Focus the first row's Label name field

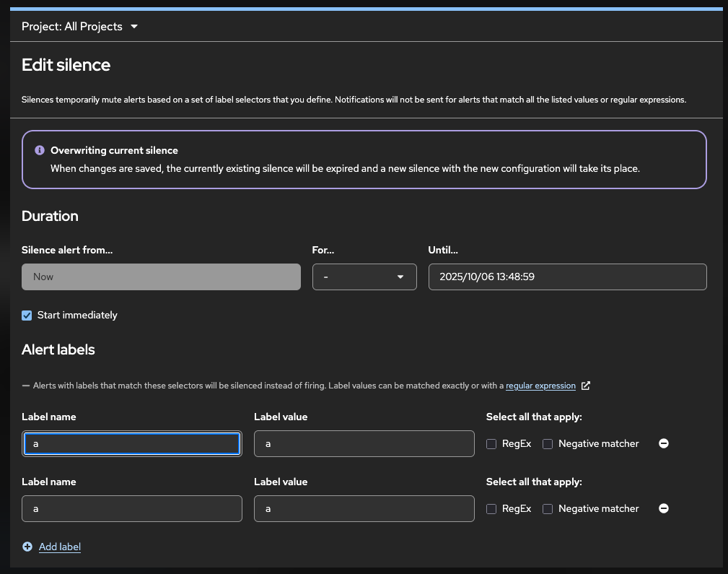tap(132, 444)
